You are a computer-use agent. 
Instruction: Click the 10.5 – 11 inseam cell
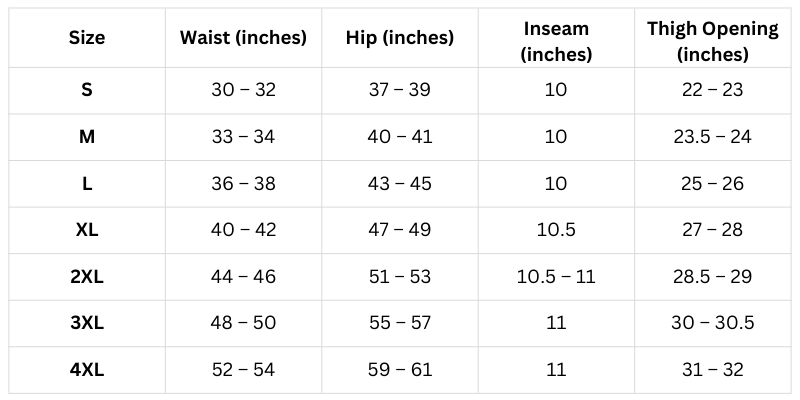[x=556, y=276]
